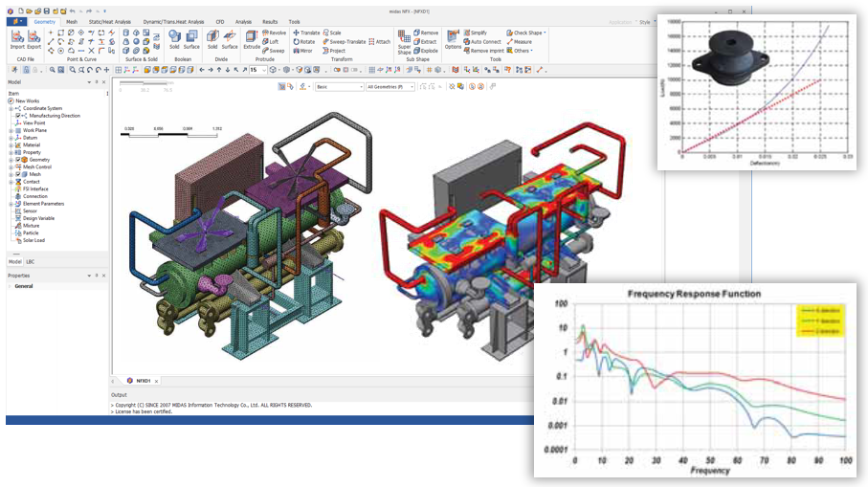Open the Static/Heat Analysis ribbon tab
This screenshot has height=487, width=868.
point(109,22)
